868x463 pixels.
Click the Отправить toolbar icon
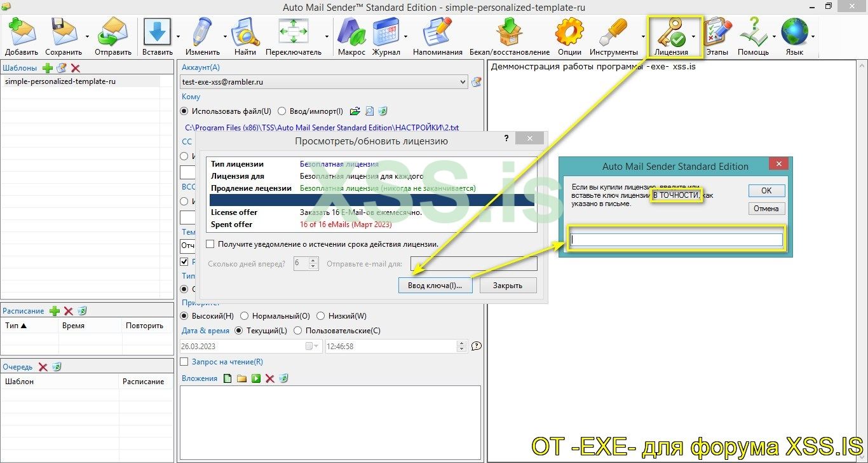click(113, 32)
